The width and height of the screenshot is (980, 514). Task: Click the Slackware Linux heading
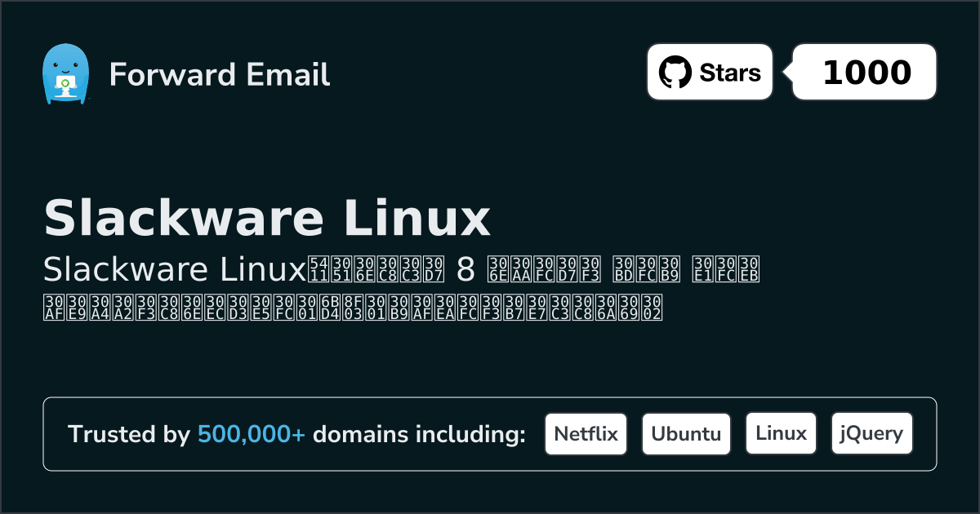point(268,217)
